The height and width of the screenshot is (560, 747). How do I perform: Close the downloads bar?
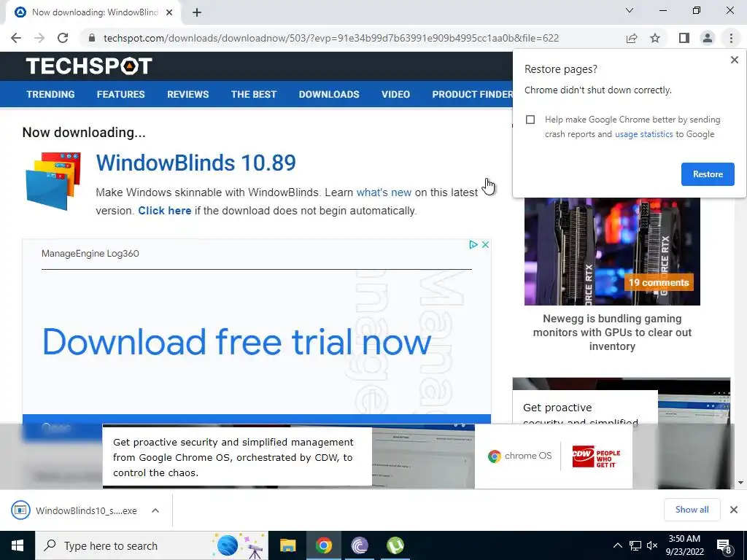[x=734, y=510]
